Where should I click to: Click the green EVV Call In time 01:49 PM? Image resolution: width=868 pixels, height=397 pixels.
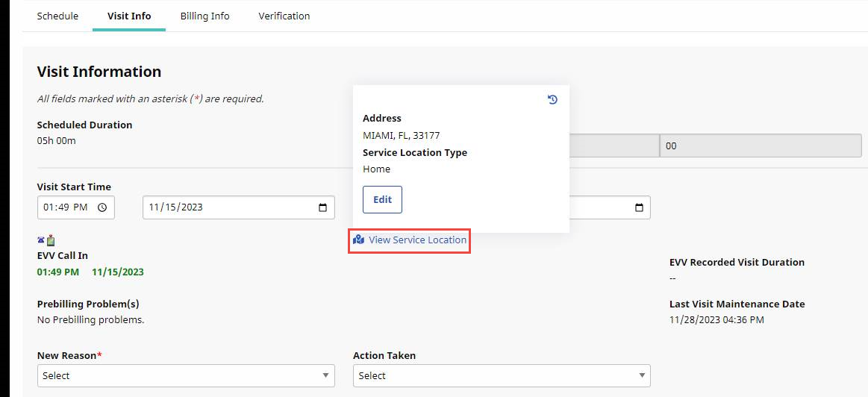[57, 272]
